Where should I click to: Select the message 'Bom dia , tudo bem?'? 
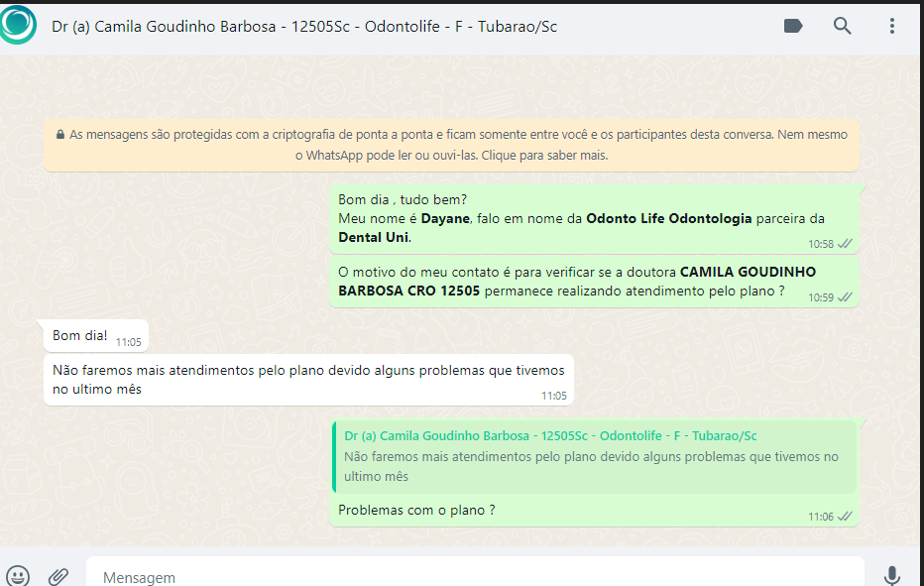pos(594,219)
